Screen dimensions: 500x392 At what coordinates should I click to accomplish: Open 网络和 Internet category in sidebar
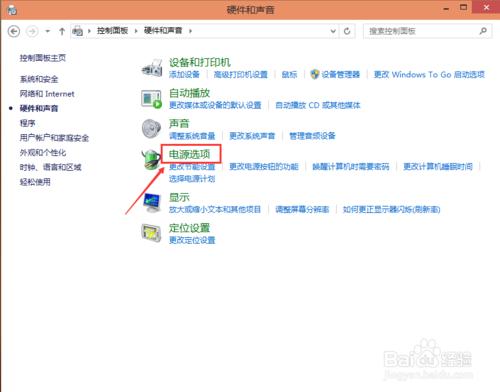(x=47, y=94)
